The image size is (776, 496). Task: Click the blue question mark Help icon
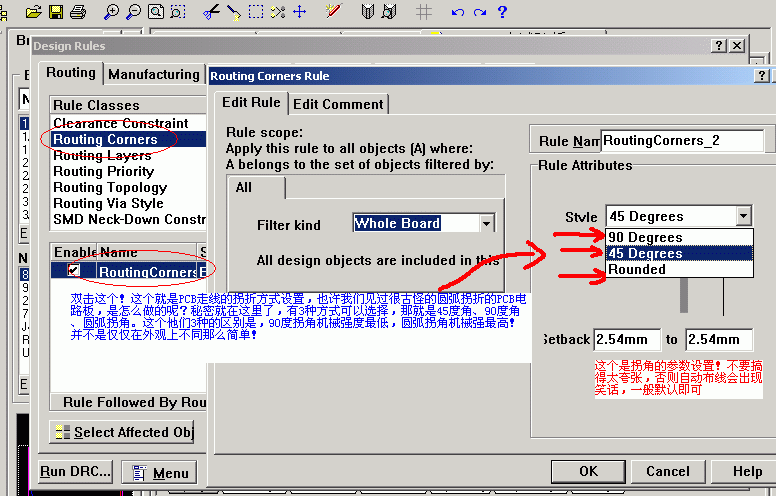[502, 12]
